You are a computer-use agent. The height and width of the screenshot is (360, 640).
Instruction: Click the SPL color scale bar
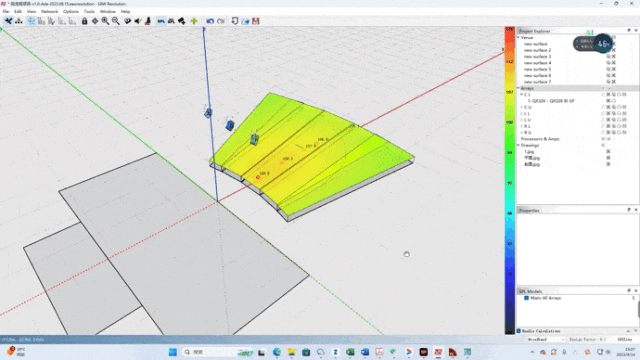tap(510, 180)
